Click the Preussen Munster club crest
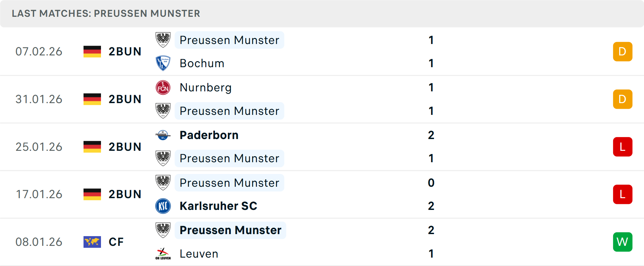This screenshot has width=644, height=266. [x=163, y=40]
